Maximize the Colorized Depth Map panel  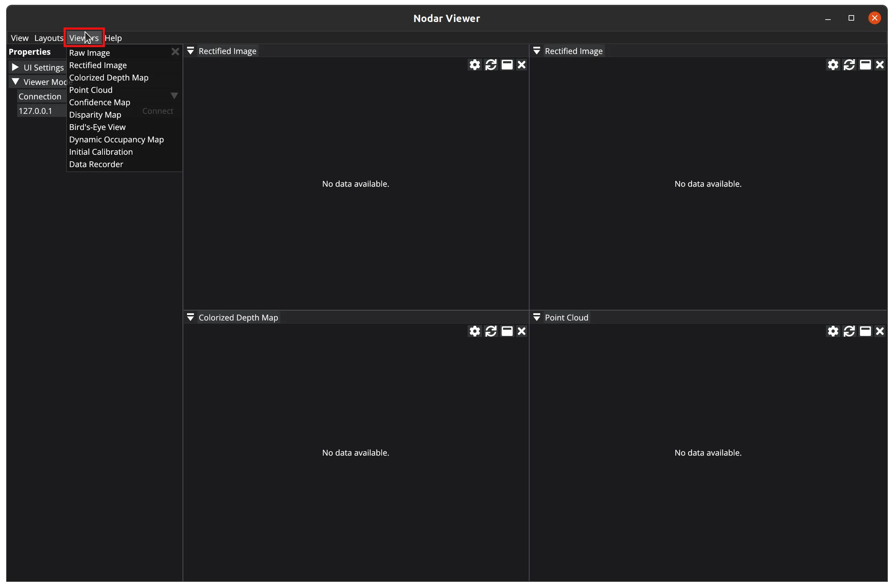[507, 331]
